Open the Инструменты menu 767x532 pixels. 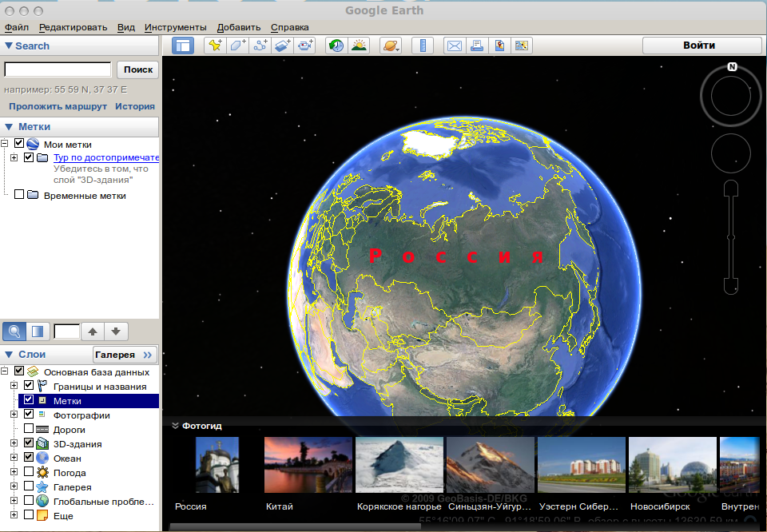pos(175,27)
